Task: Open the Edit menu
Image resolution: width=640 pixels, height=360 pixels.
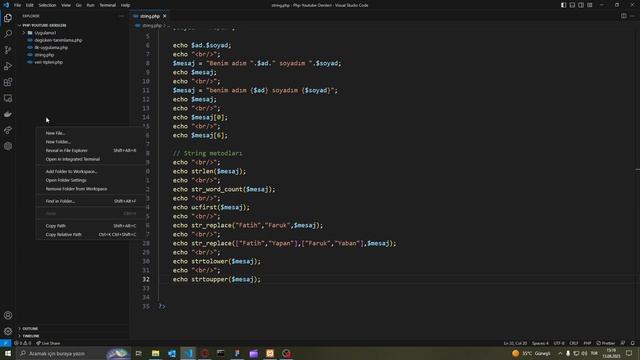Action: pyautogui.click(x=30, y=5)
